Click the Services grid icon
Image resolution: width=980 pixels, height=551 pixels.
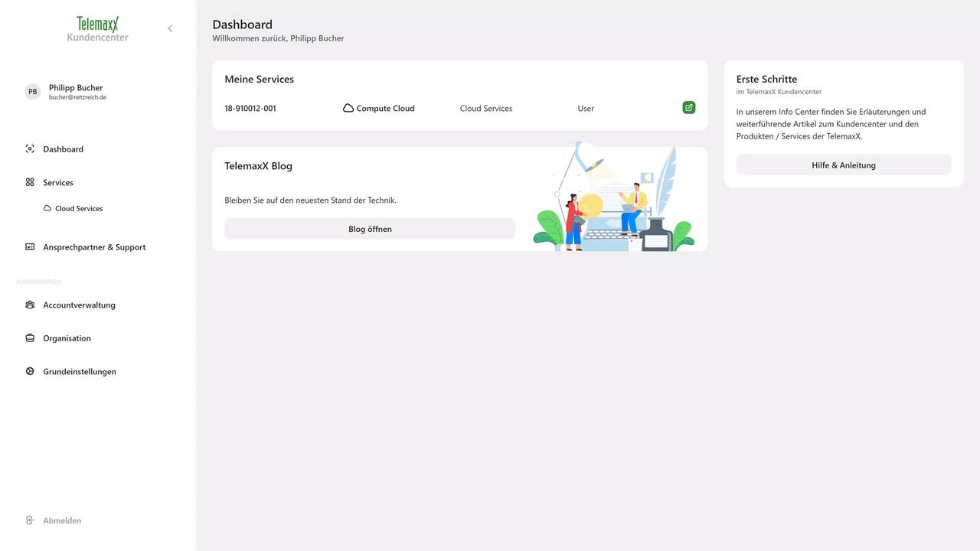pos(30,182)
